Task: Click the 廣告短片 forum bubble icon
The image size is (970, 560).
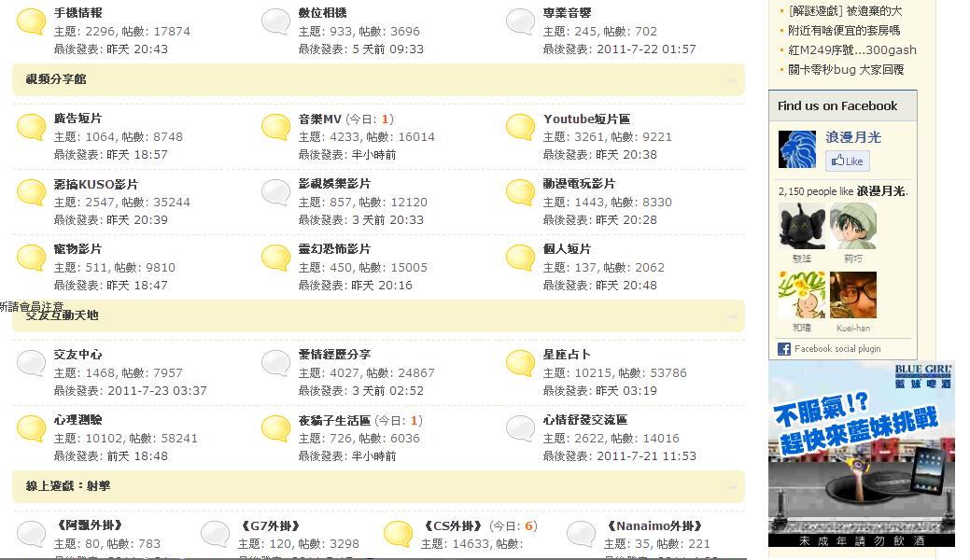Action: pyautogui.click(x=31, y=127)
